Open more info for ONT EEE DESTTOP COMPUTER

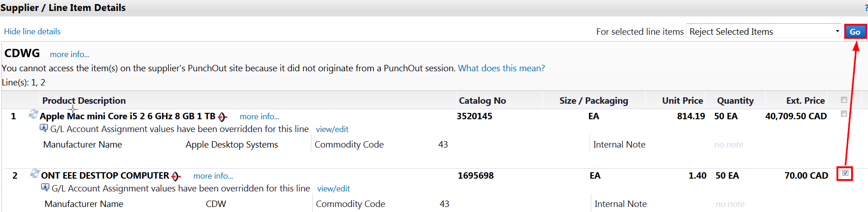tap(213, 176)
